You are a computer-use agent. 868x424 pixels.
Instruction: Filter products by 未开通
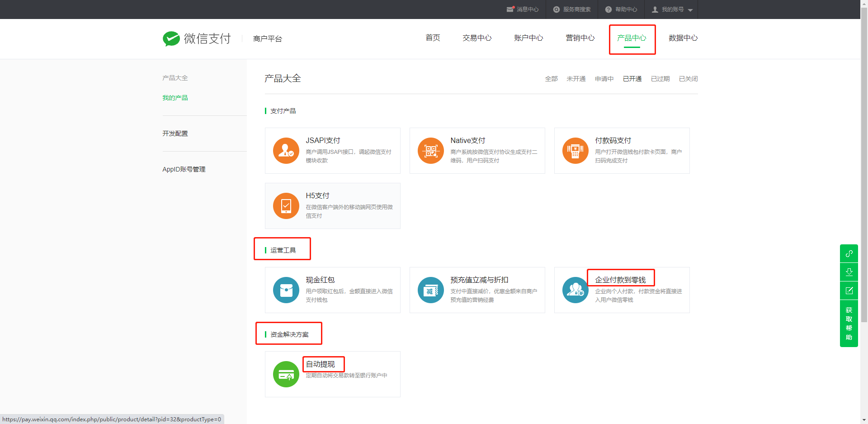[x=576, y=79]
